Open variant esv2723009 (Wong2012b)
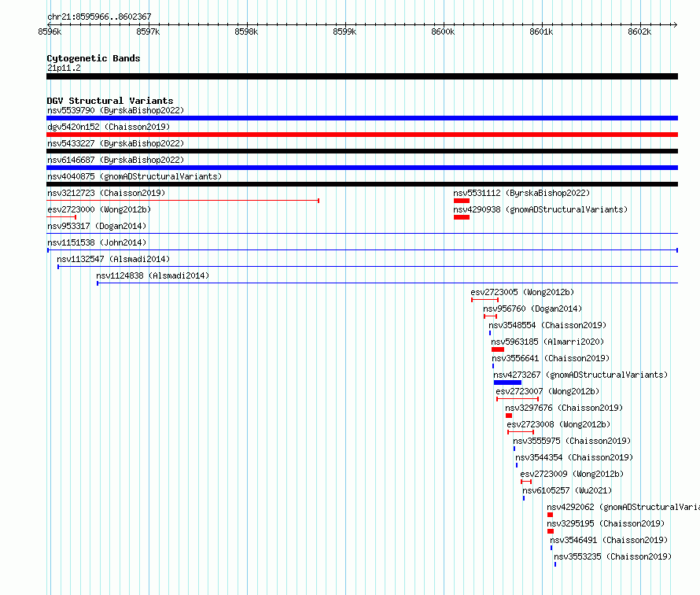This screenshot has width=700, height=595. click(572, 474)
